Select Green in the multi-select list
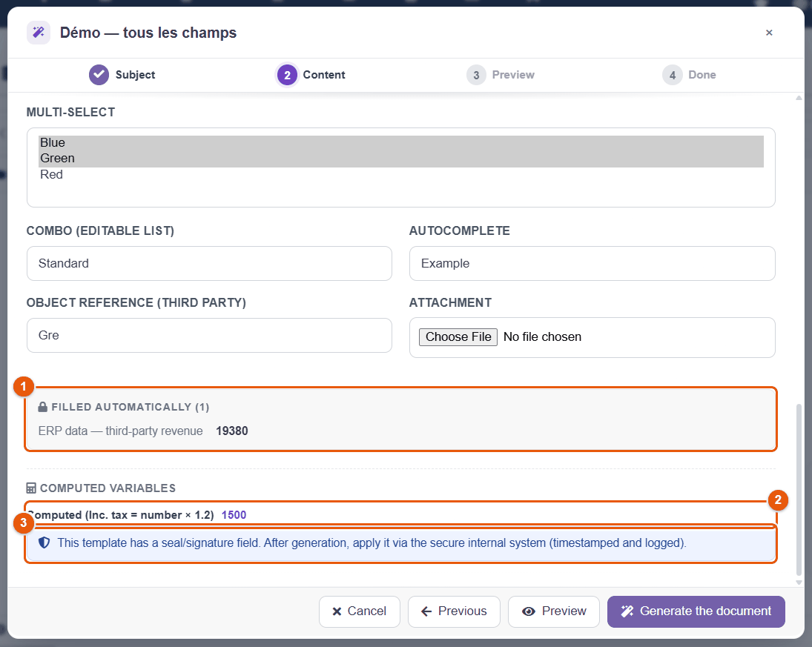The width and height of the screenshot is (812, 647). 401,159
